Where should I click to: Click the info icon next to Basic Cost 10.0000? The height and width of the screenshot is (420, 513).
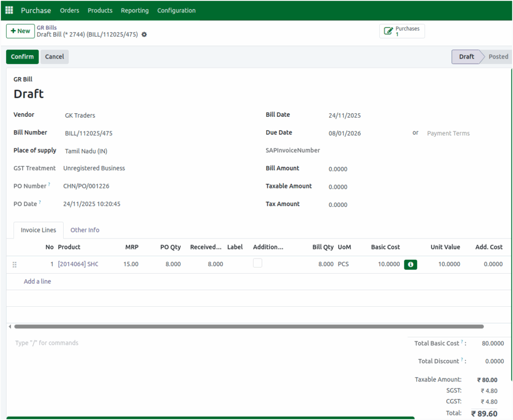tap(410, 264)
